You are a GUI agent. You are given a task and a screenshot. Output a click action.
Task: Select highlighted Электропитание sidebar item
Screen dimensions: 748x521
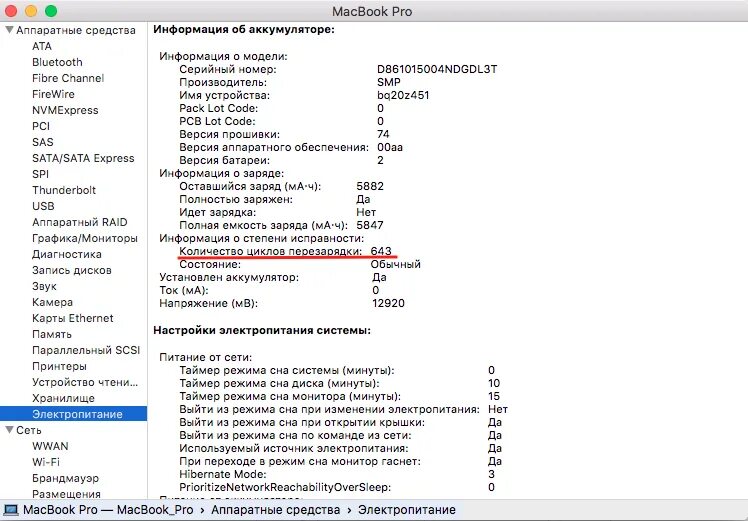pyautogui.click(x=73, y=414)
